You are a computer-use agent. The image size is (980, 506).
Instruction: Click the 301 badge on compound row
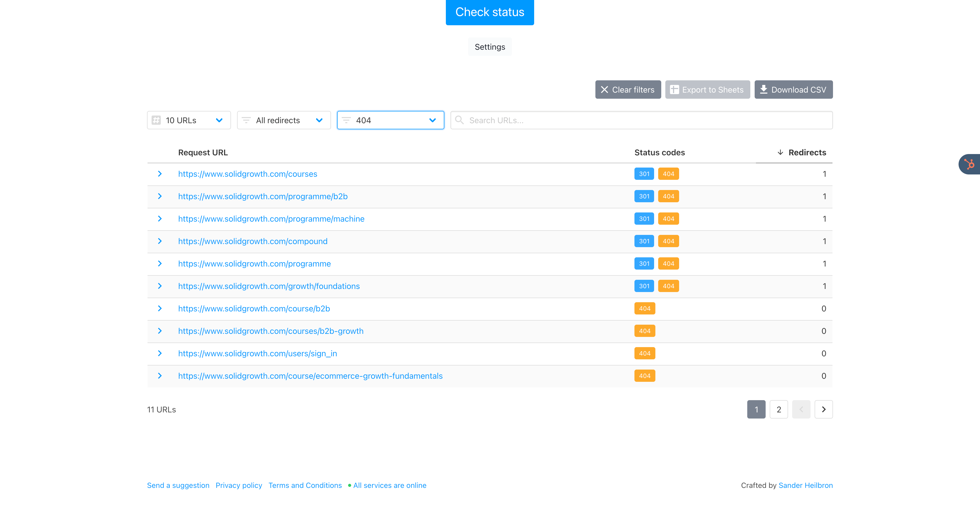click(x=644, y=241)
